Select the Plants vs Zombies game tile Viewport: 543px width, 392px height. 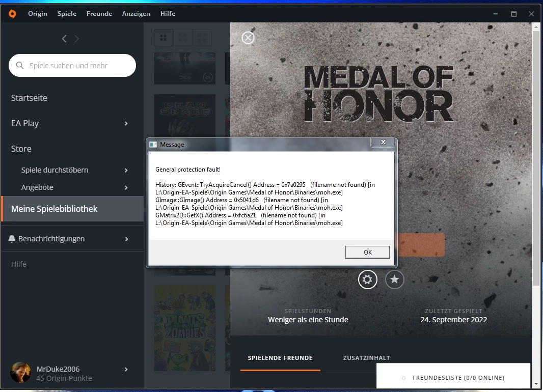coord(185,328)
